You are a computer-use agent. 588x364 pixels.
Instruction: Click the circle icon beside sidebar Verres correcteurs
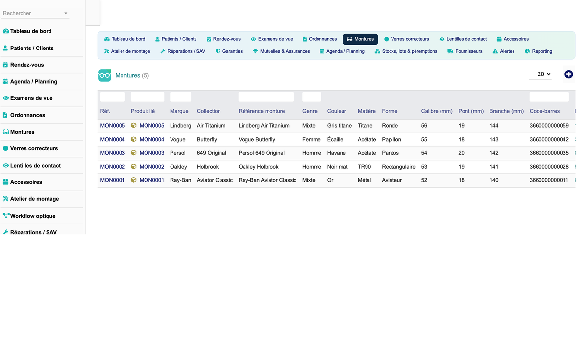tap(6, 148)
